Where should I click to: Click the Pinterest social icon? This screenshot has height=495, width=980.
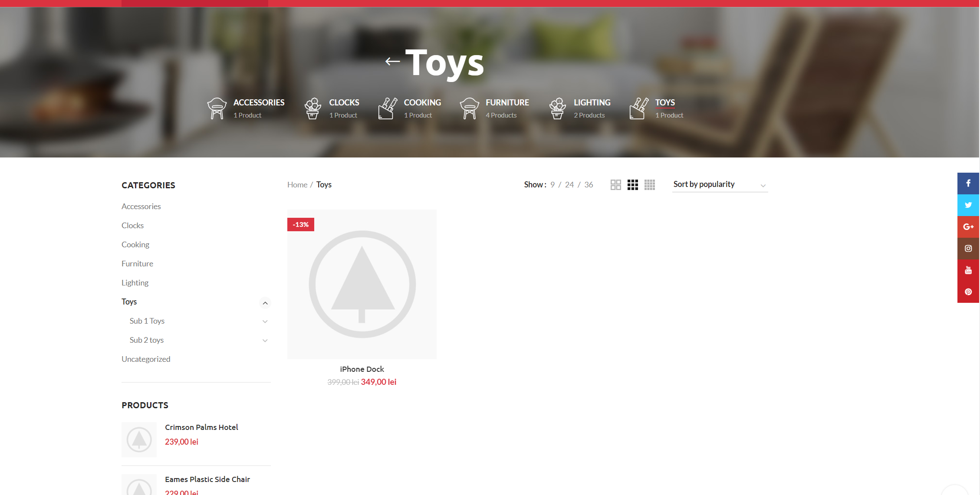coord(968,292)
